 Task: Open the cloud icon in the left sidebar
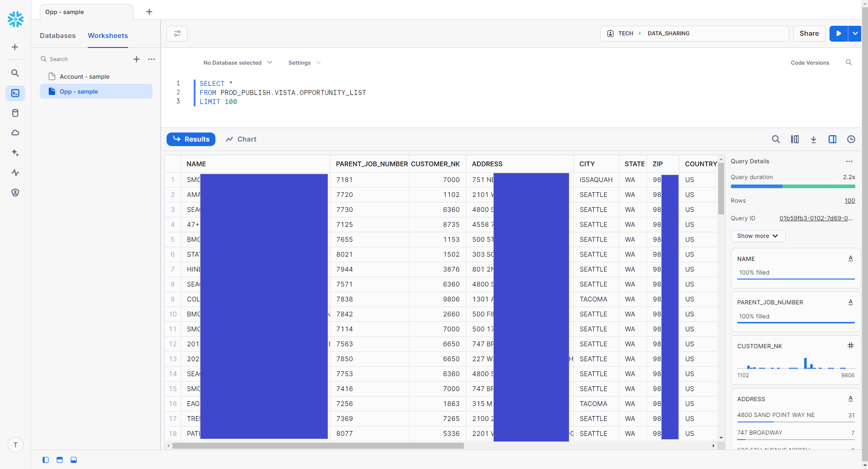point(15,133)
